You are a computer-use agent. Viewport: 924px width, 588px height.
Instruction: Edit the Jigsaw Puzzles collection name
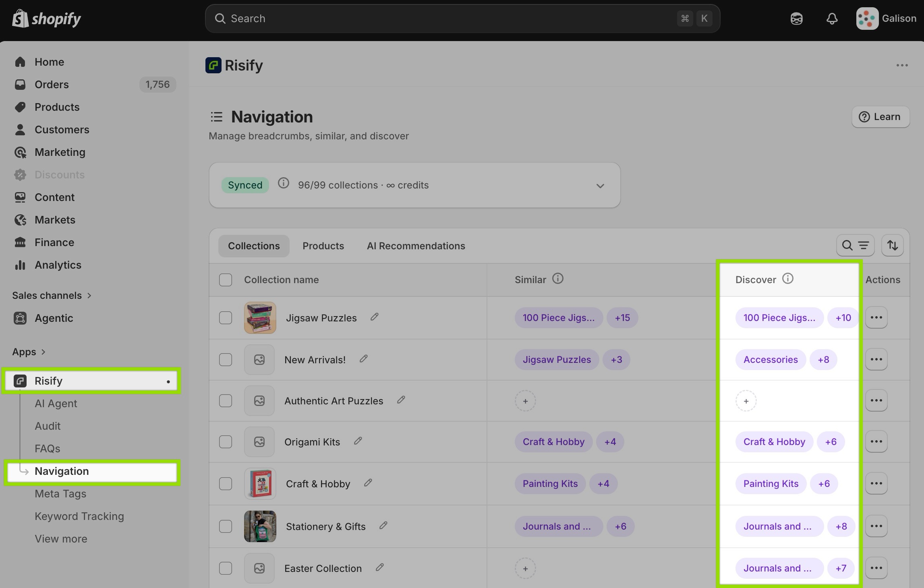[x=375, y=317]
